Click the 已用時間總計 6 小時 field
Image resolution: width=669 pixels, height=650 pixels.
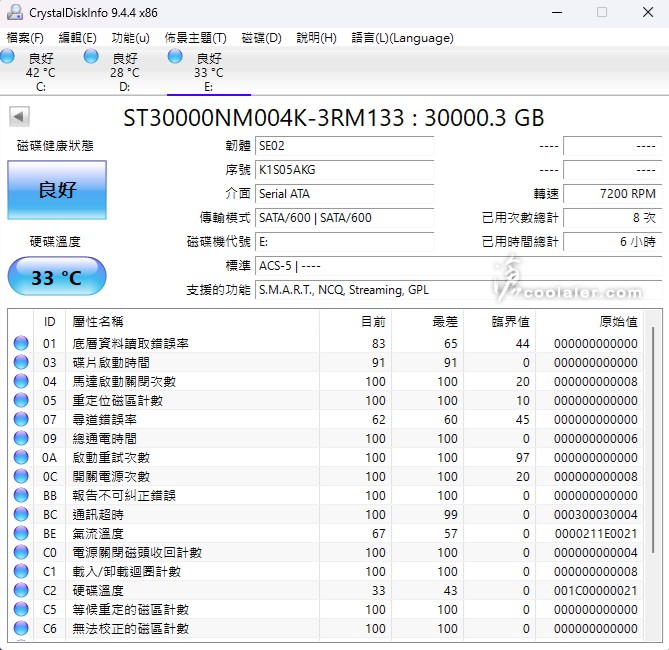click(x=613, y=242)
